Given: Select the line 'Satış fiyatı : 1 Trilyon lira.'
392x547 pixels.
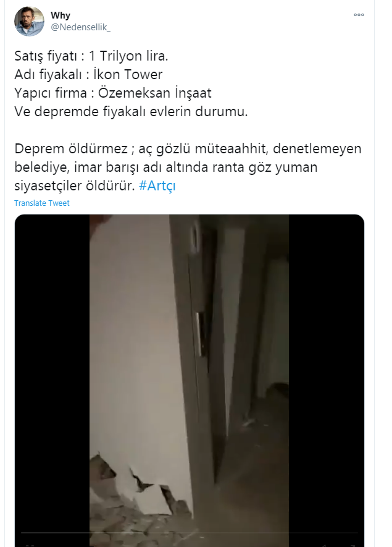Looking at the screenshot, I should click(91, 56).
